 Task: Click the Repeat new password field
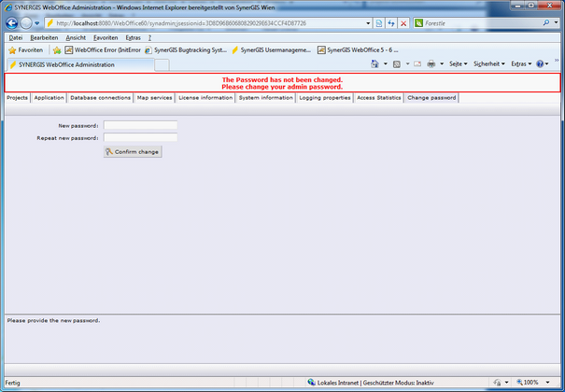[140, 137]
